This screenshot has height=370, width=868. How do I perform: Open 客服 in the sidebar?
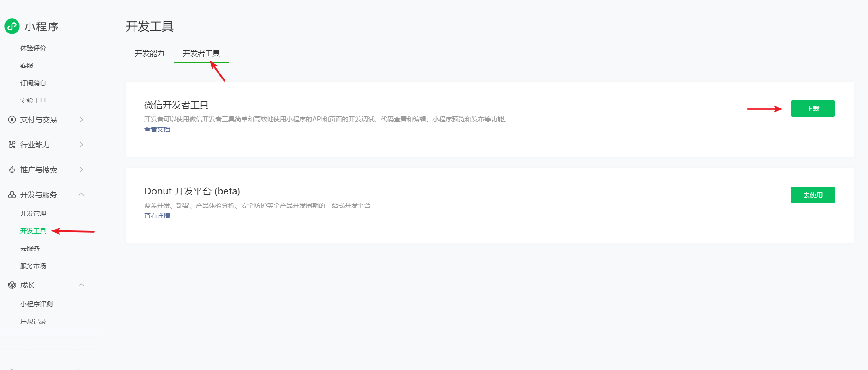click(x=27, y=66)
